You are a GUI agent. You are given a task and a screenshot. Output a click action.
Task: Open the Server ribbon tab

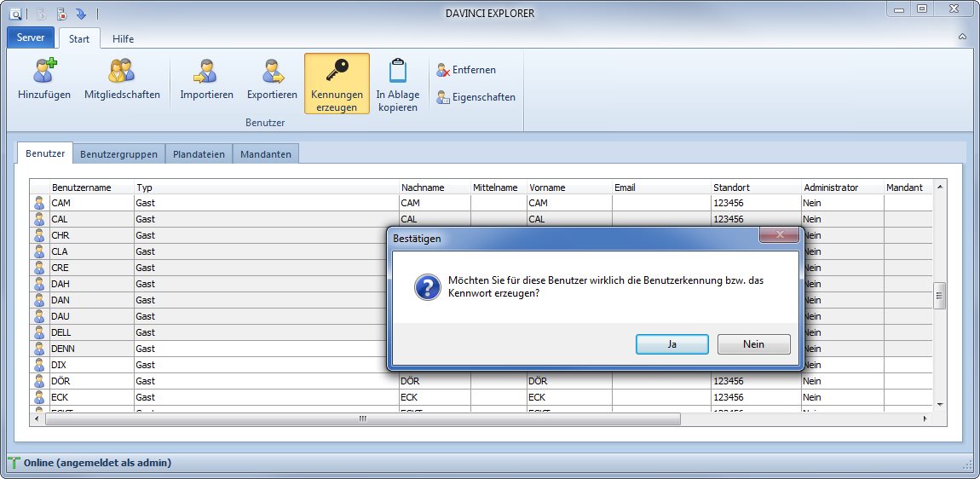coord(31,38)
